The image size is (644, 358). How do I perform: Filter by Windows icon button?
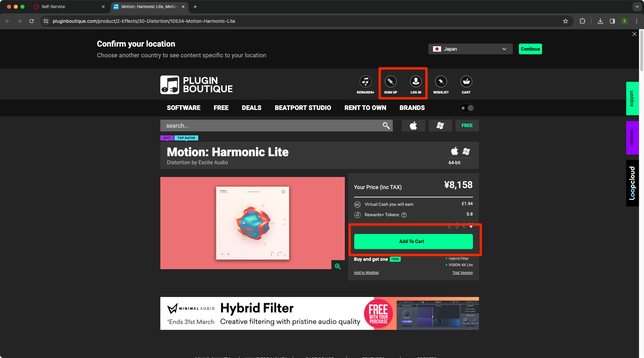(x=440, y=125)
